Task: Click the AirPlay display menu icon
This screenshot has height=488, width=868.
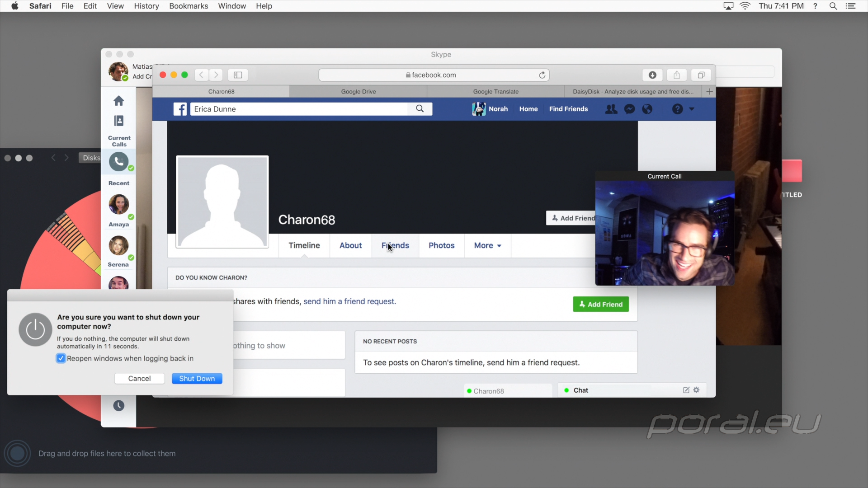Action: [x=728, y=6]
